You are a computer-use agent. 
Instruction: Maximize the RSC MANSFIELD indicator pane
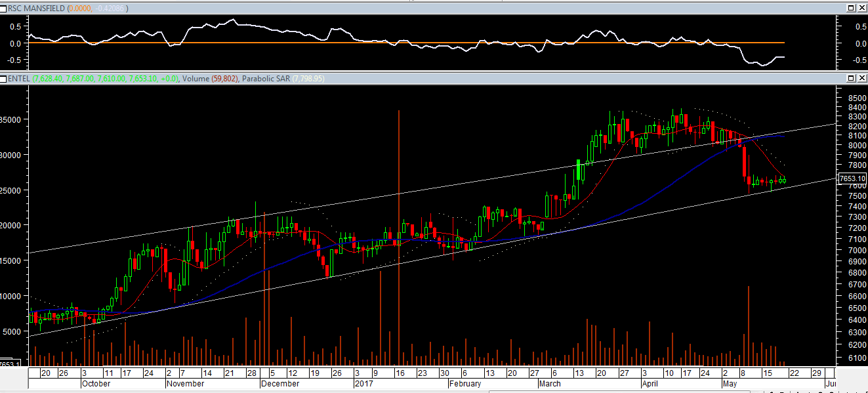tap(850, 8)
